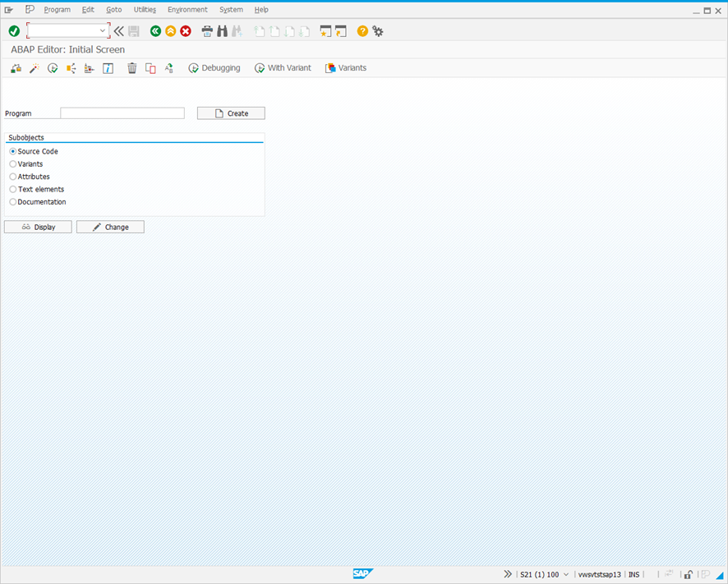Click the Cancel red X icon
728x584 pixels.
[x=184, y=30]
